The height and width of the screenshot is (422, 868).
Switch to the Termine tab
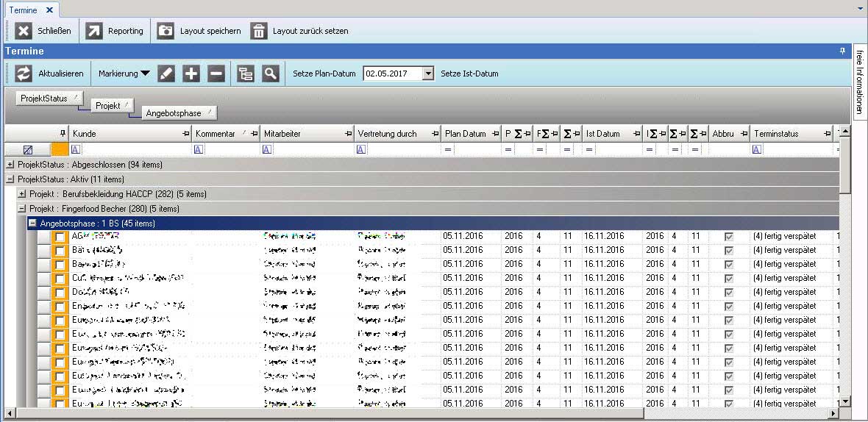pos(23,10)
